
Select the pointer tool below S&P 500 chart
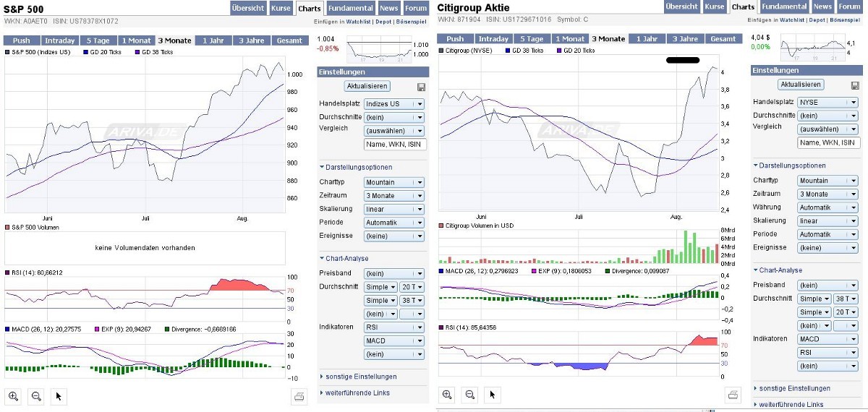click(x=59, y=395)
